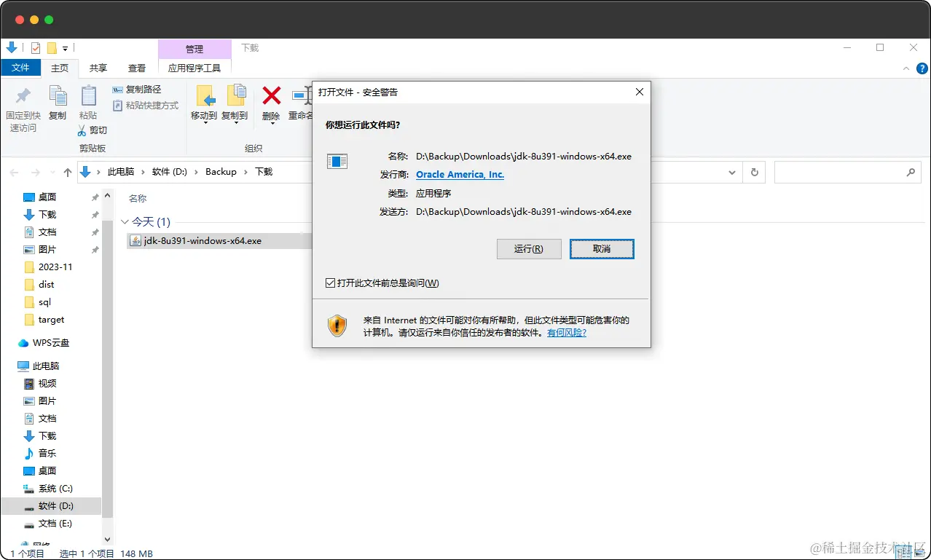The width and height of the screenshot is (931, 560).
Task: Click New folder icon in quick access toolbar
Action: click(52, 48)
